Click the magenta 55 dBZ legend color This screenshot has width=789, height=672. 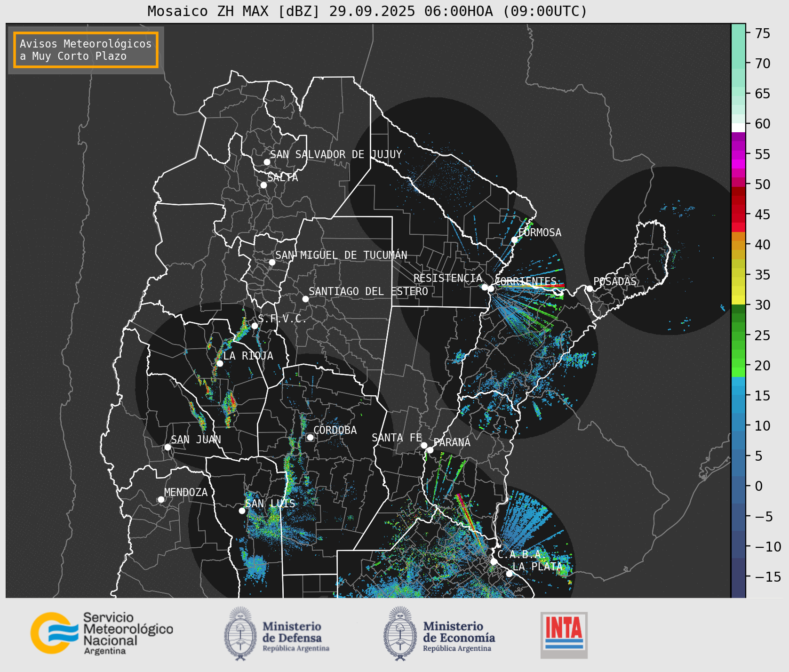point(738,154)
